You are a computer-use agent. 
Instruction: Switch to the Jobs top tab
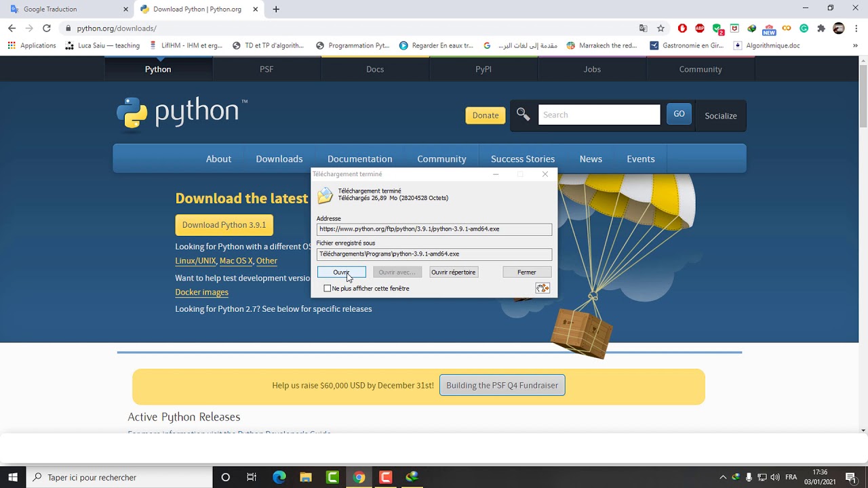click(592, 69)
